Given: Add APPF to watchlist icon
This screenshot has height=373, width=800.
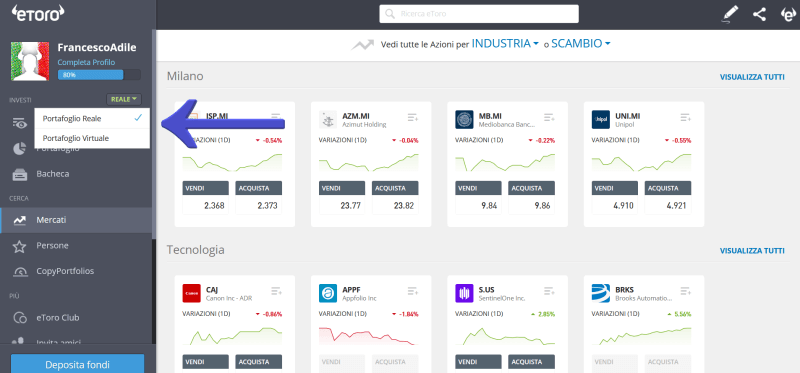Looking at the screenshot, I should click(413, 291).
